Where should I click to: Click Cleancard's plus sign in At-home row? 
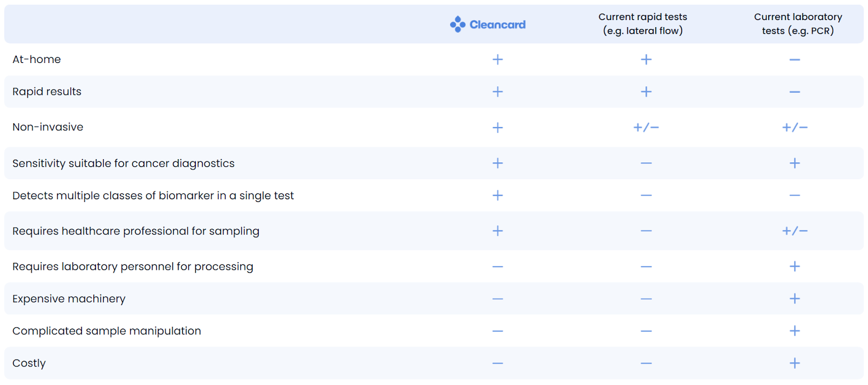497,60
